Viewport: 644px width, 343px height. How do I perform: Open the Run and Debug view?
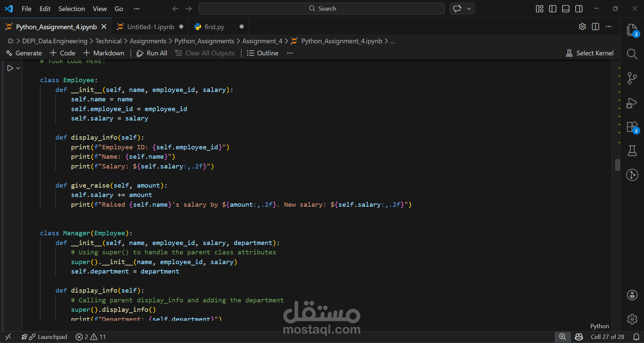(x=632, y=103)
